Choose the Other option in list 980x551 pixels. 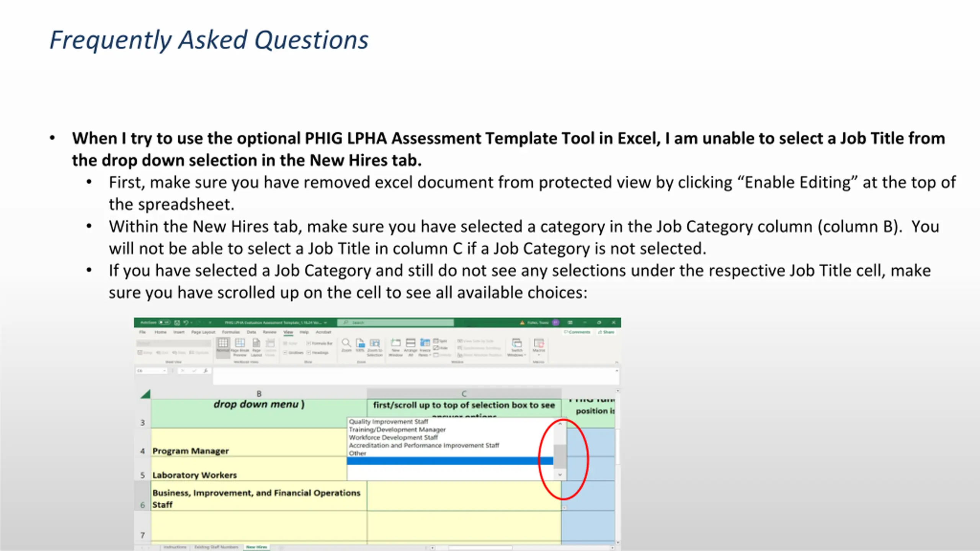click(x=358, y=453)
